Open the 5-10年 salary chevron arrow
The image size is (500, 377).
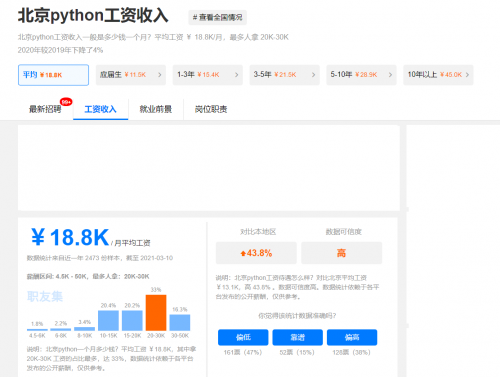[390, 75]
